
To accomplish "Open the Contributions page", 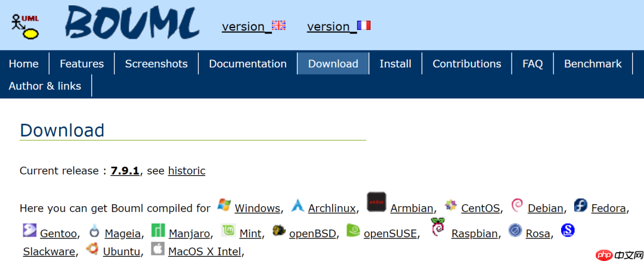I will (467, 64).
